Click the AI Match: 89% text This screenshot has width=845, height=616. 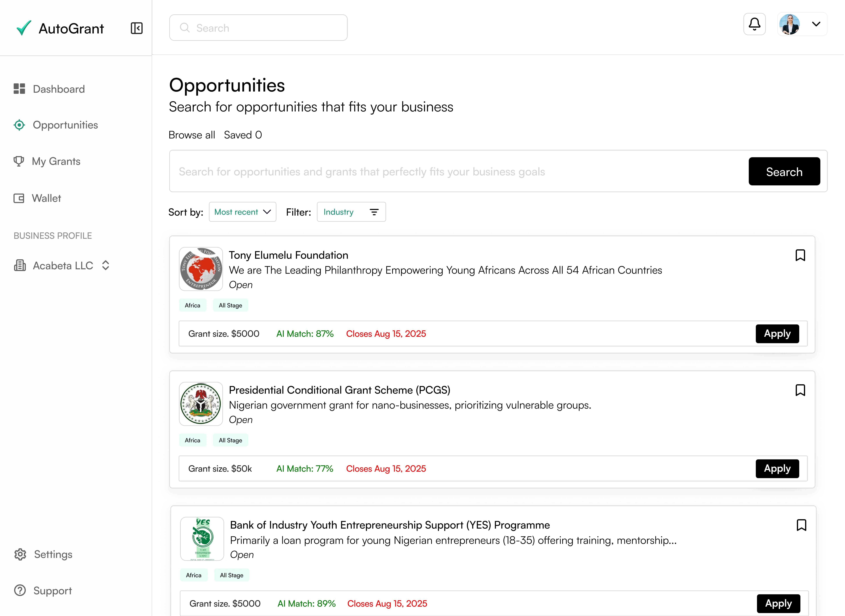pos(306,604)
